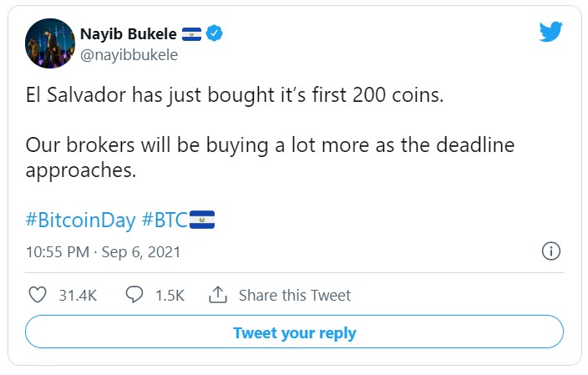Click the blue verified badge
Image resolution: width=588 pixels, height=375 pixels.
tap(215, 33)
